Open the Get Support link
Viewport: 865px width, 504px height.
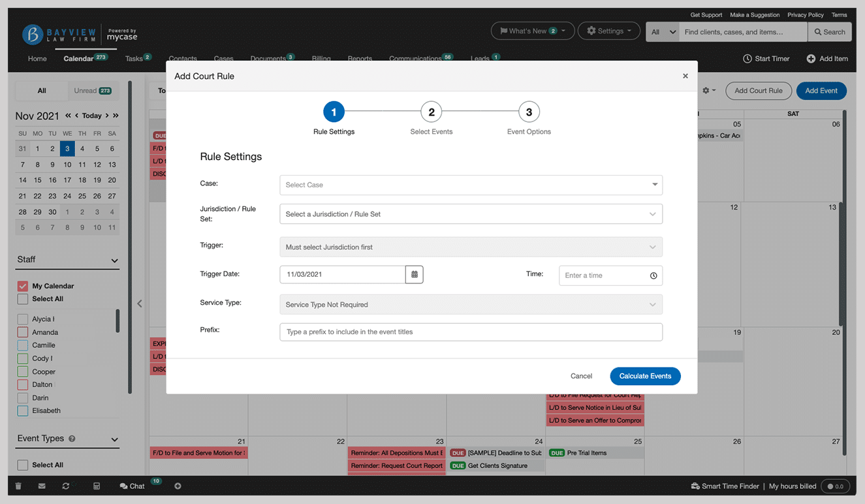[706, 14]
